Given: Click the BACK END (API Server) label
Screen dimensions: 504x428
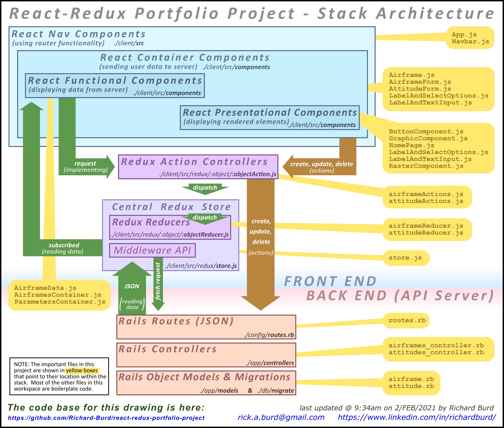Looking at the screenshot, I should coord(400,296).
